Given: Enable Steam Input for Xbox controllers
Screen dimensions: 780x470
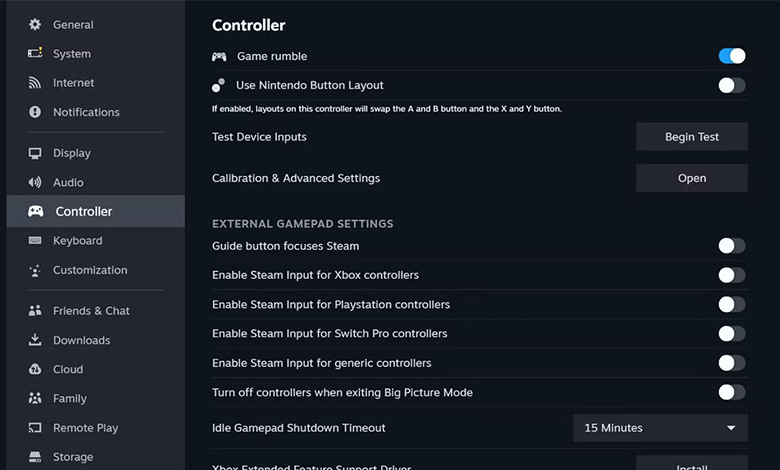Looking at the screenshot, I should [732, 275].
